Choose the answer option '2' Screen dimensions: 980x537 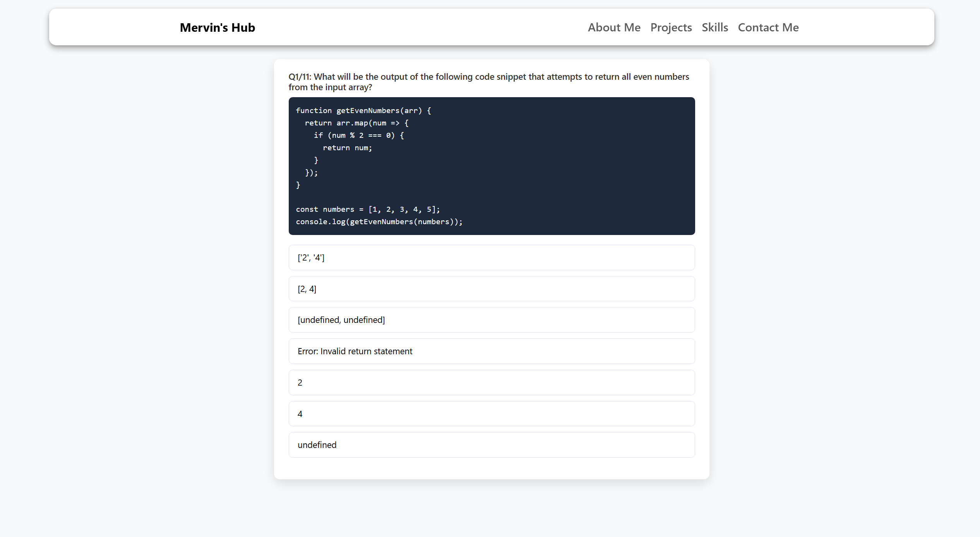[x=491, y=383]
